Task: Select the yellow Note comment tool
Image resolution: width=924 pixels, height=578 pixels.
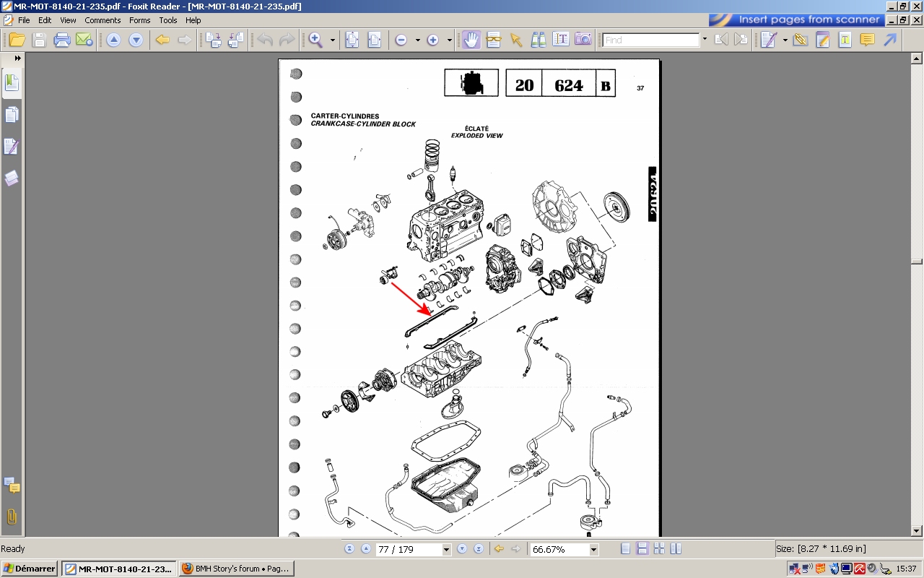Action: [867, 40]
